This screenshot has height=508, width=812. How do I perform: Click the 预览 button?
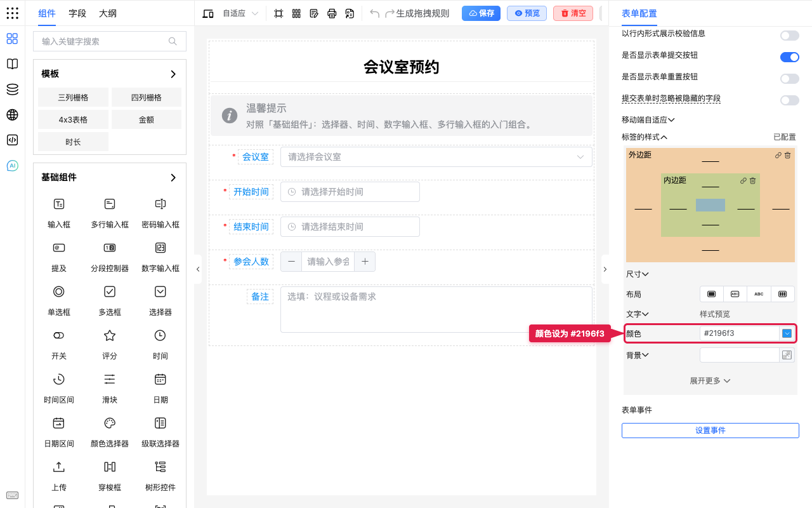527,13
